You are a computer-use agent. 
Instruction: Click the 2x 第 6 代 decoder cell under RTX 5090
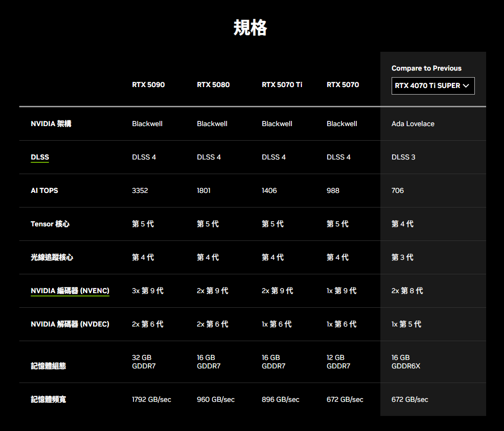click(148, 324)
